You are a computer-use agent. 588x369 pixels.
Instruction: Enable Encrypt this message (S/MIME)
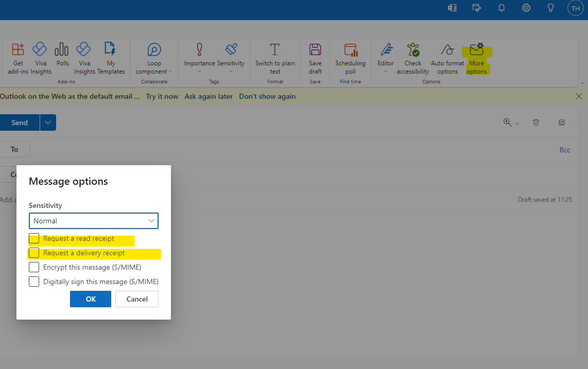pyautogui.click(x=33, y=267)
